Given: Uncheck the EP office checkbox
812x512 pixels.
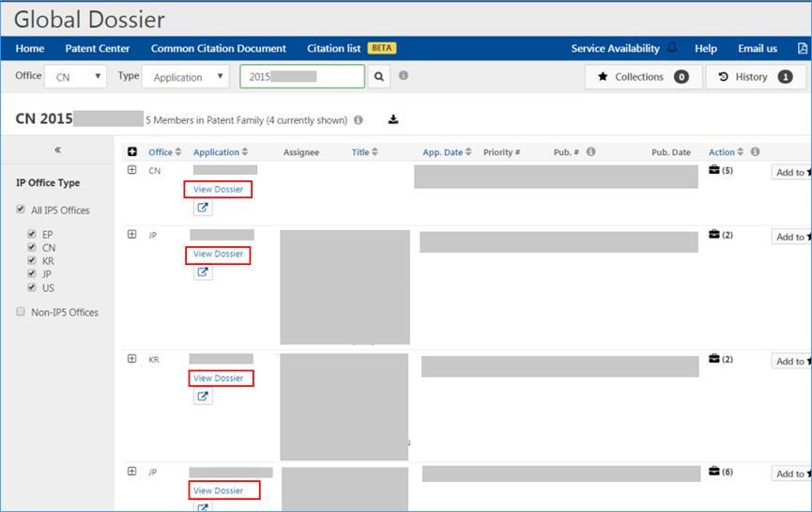Looking at the screenshot, I should tap(32, 234).
